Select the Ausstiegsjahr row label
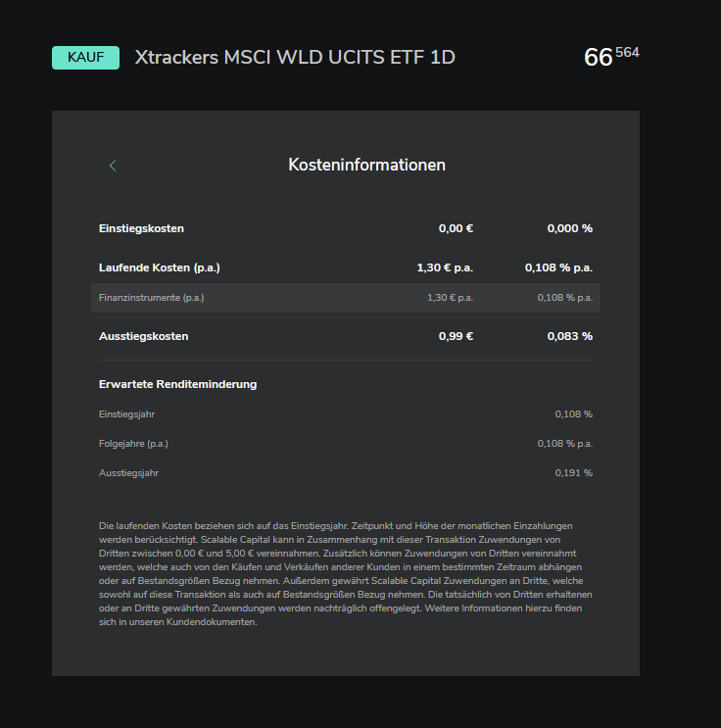Image resolution: width=721 pixels, height=728 pixels. (x=128, y=473)
